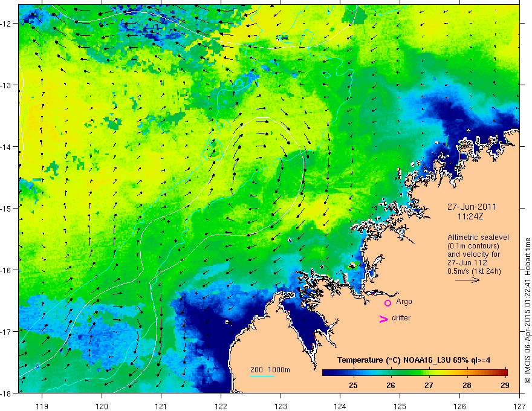Click the latitude '-14' axis label
The image size is (532, 411).
click(x=7, y=147)
